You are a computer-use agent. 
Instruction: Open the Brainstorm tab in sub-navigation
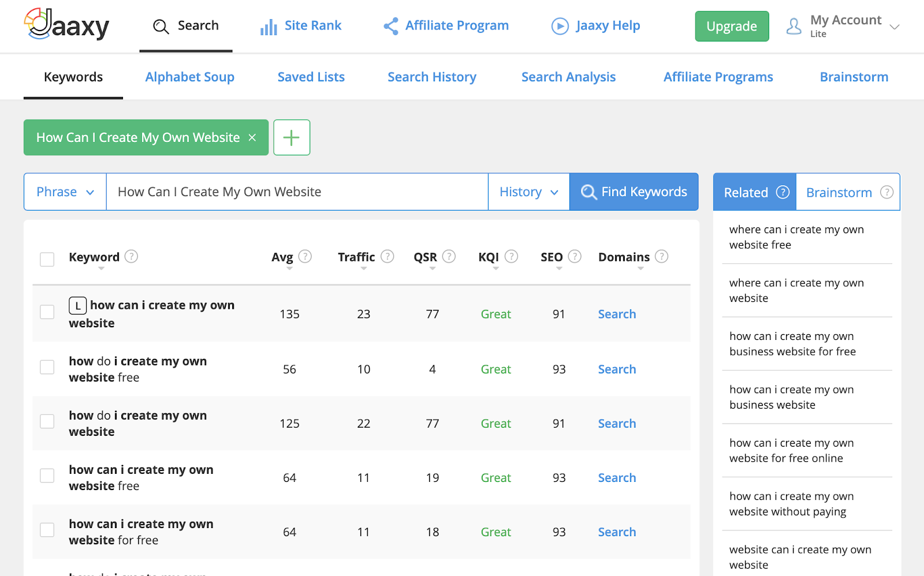[854, 77]
